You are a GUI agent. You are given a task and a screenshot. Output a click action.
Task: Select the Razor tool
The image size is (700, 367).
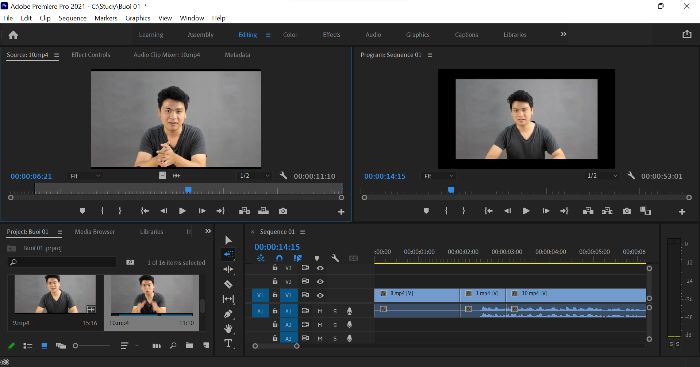(x=228, y=284)
